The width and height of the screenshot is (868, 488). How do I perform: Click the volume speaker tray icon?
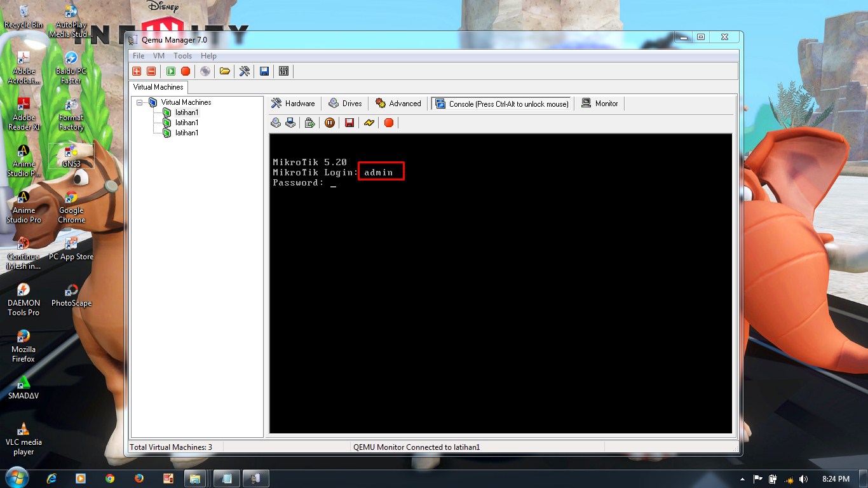803,479
